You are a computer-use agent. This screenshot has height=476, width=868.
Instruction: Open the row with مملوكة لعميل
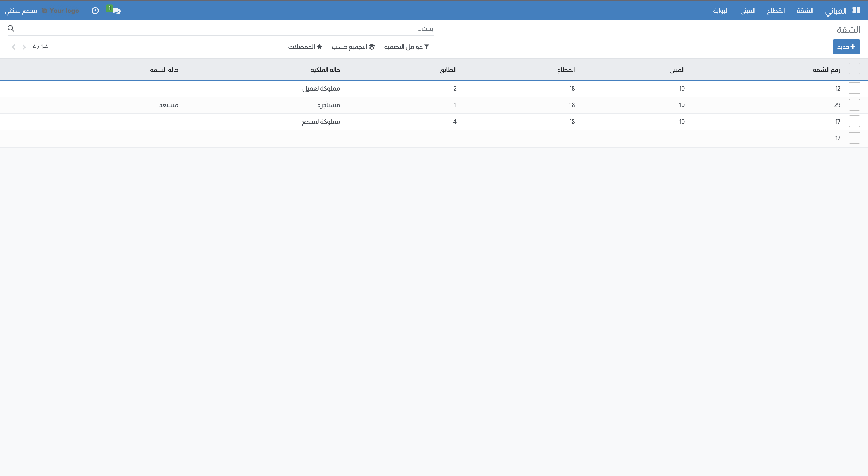tap(434, 89)
